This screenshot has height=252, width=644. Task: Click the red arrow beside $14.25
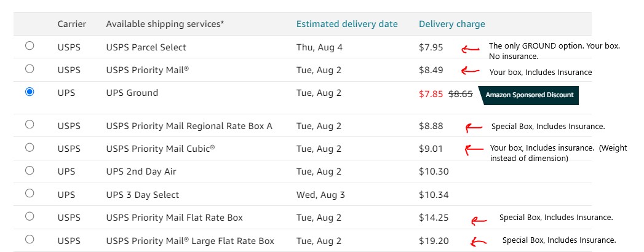[x=479, y=221]
